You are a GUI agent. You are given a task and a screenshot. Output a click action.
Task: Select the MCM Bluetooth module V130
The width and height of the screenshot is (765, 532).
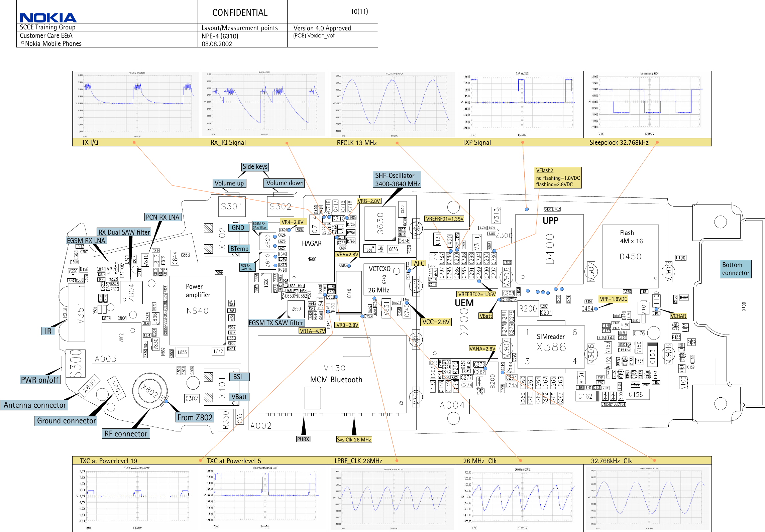click(336, 379)
